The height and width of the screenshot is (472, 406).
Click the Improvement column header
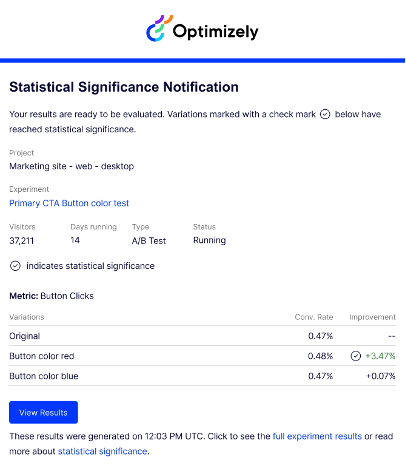tap(372, 317)
